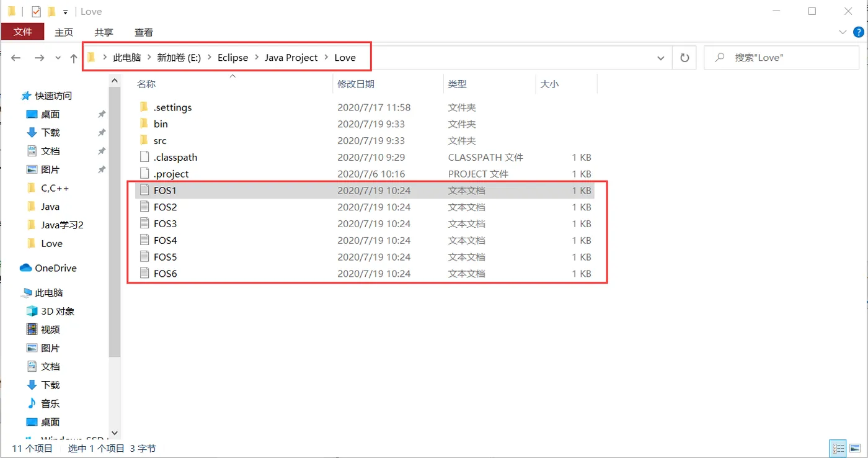Refresh the current folder view

pos(684,58)
